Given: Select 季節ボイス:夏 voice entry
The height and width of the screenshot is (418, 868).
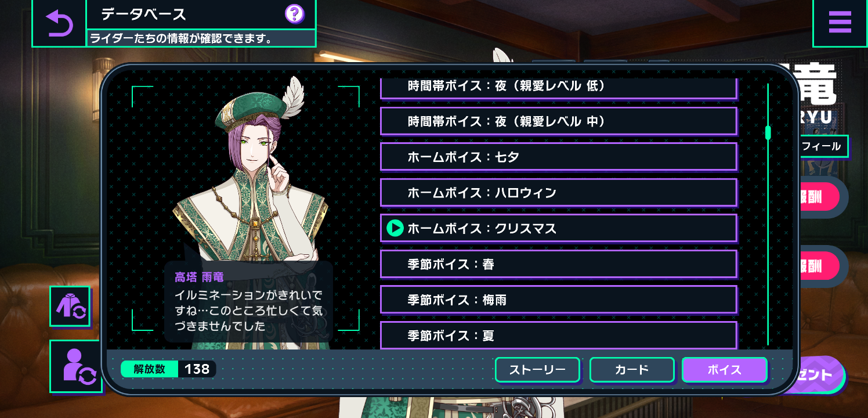Looking at the screenshot, I should (559, 335).
